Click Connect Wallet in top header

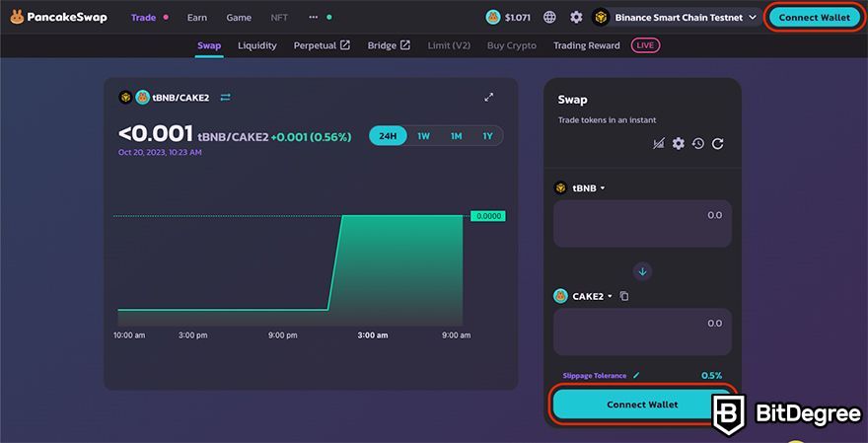(x=815, y=17)
